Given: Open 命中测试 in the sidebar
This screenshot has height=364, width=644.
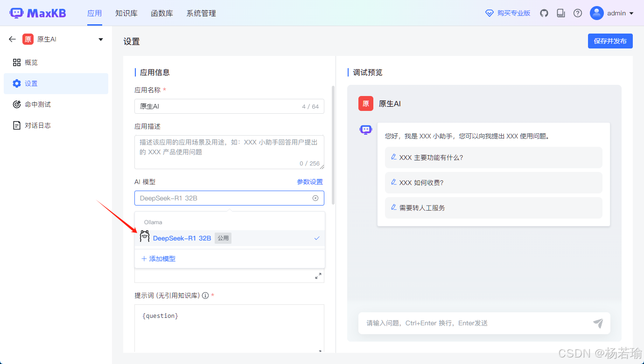Looking at the screenshot, I should pos(56,104).
